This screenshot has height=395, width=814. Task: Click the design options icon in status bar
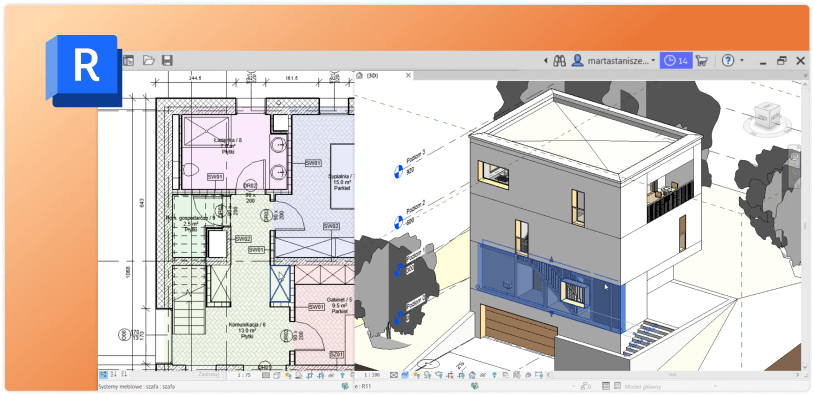606,386
